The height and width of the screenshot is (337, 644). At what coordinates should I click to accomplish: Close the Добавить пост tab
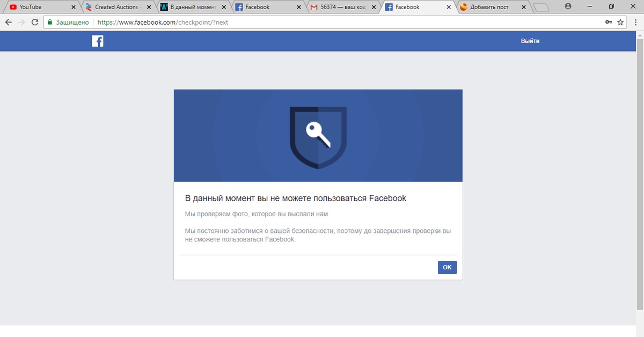(523, 7)
